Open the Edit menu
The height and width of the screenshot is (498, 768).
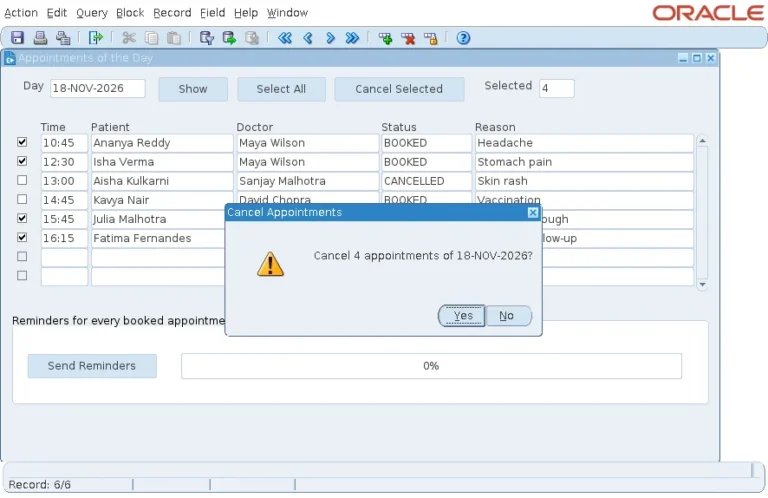coord(57,13)
